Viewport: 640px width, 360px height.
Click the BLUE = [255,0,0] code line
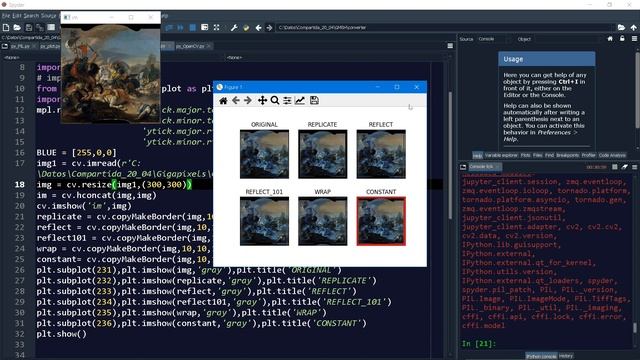coord(76,153)
